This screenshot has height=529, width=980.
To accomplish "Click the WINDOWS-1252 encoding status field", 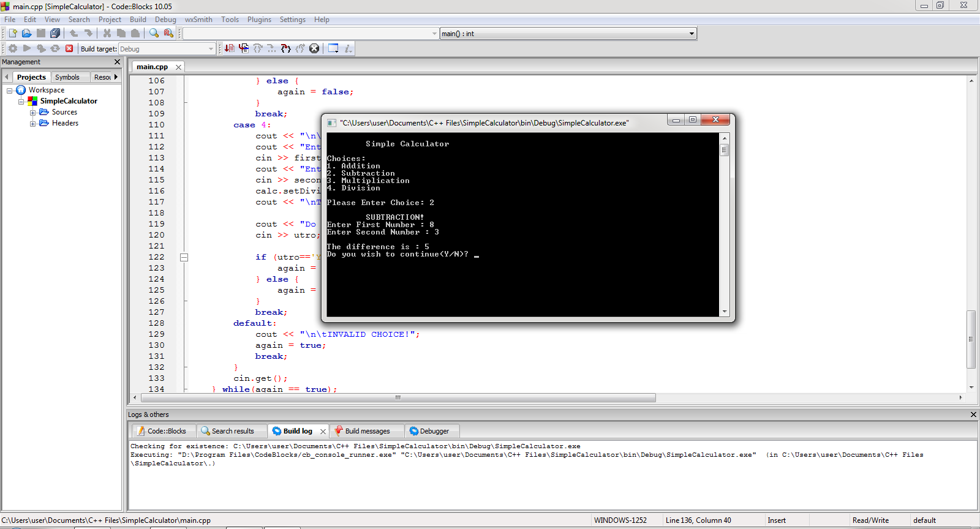I will click(620, 520).
